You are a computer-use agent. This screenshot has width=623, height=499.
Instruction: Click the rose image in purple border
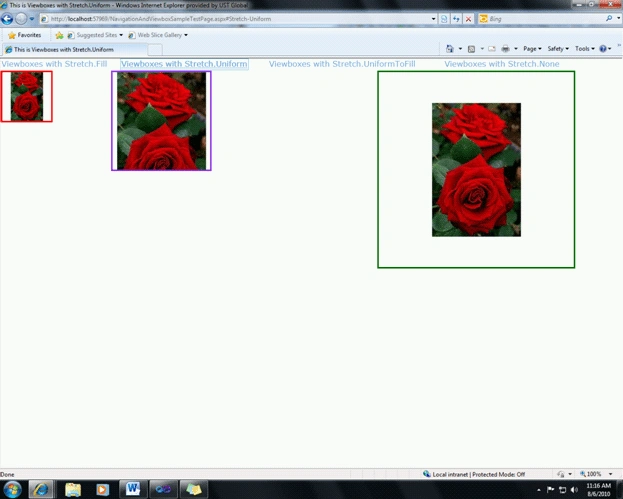click(x=161, y=121)
